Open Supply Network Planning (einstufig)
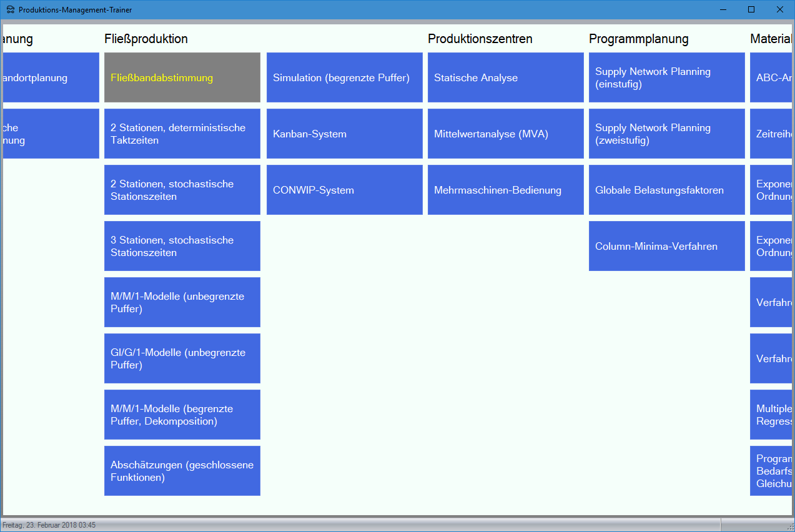The height and width of the screenshot is (532, 795). [666, 77]
